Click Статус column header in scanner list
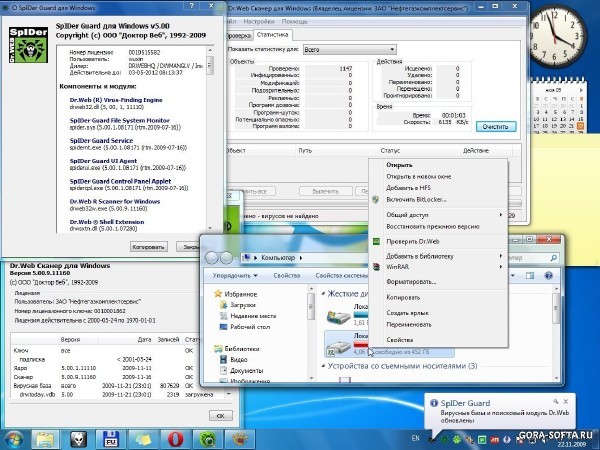This screenshot has width=600, height=450. pyautogui.click(x=420, y=151)
